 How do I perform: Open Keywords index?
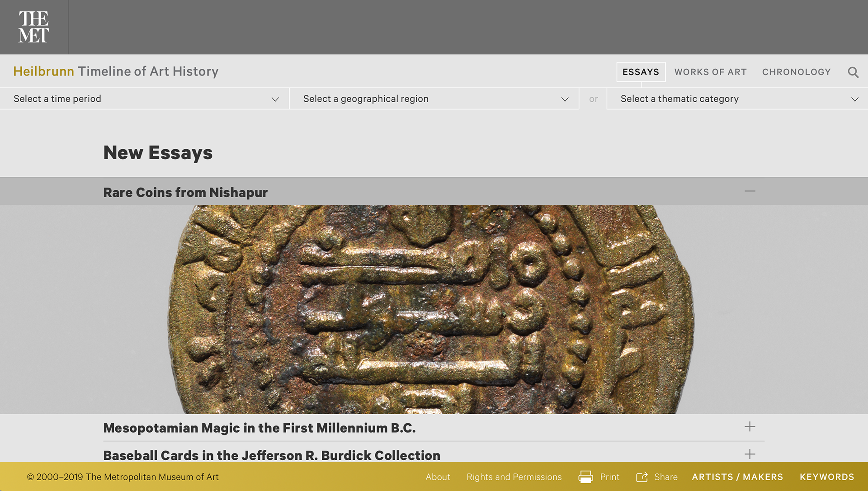coord(827,477)
